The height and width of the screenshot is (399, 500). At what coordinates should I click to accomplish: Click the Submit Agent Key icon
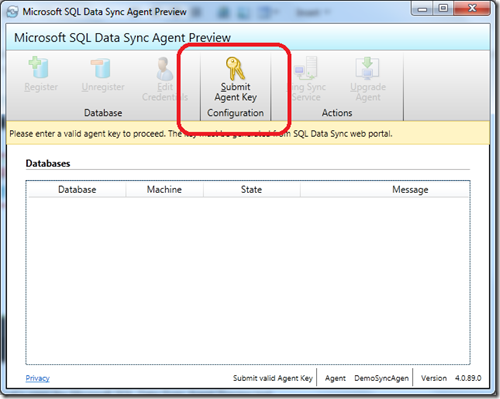pyautogui.click(x=235, y=68)
